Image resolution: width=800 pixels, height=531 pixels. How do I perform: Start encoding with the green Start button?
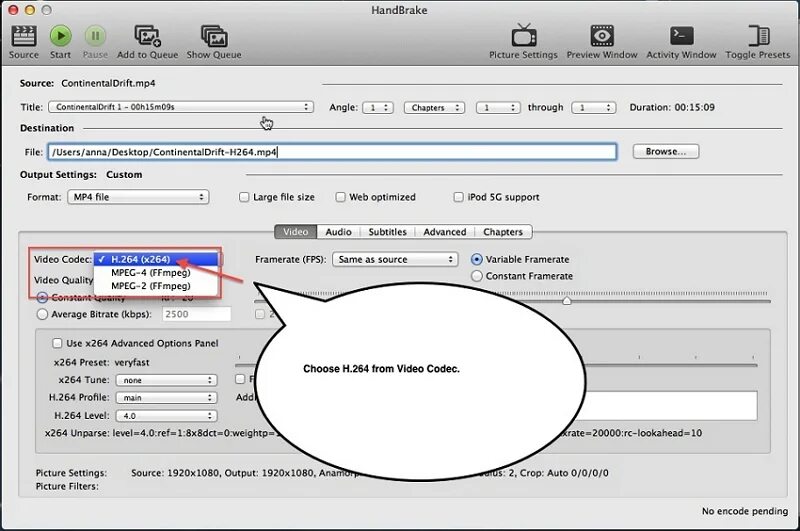[x=60, y=36]
